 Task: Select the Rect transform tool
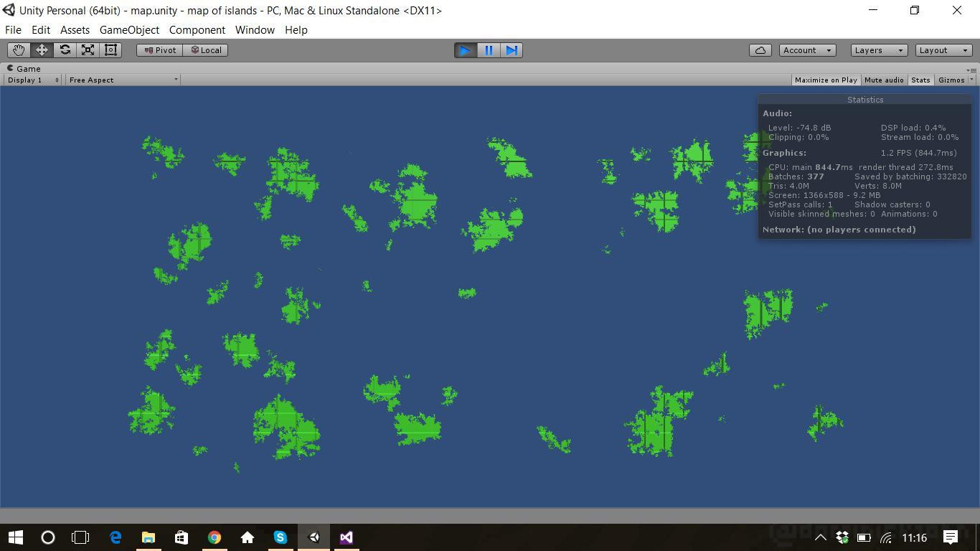[110, 50]
